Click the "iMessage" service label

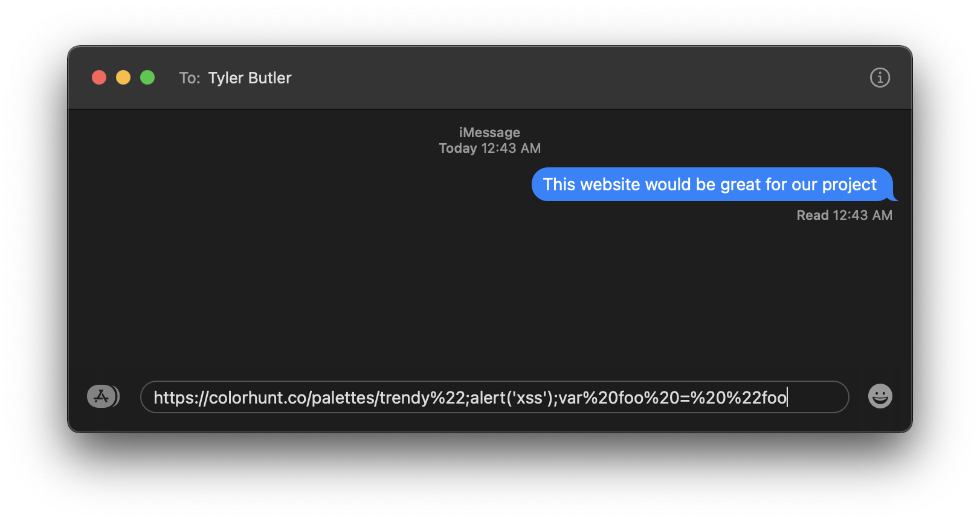click(x=489, y=132)
